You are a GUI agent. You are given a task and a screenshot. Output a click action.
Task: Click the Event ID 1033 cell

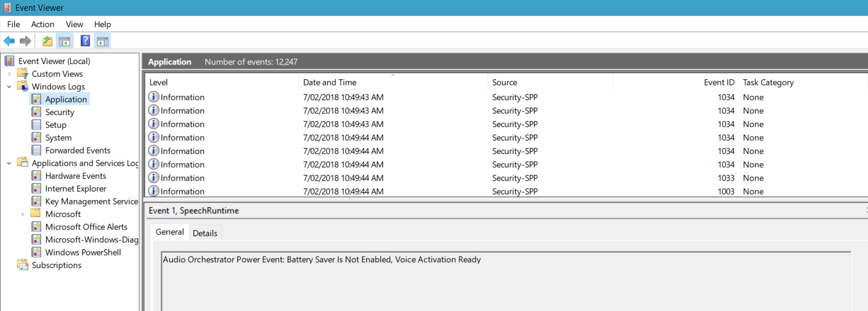pyautogui.click(x=725, y=178)
